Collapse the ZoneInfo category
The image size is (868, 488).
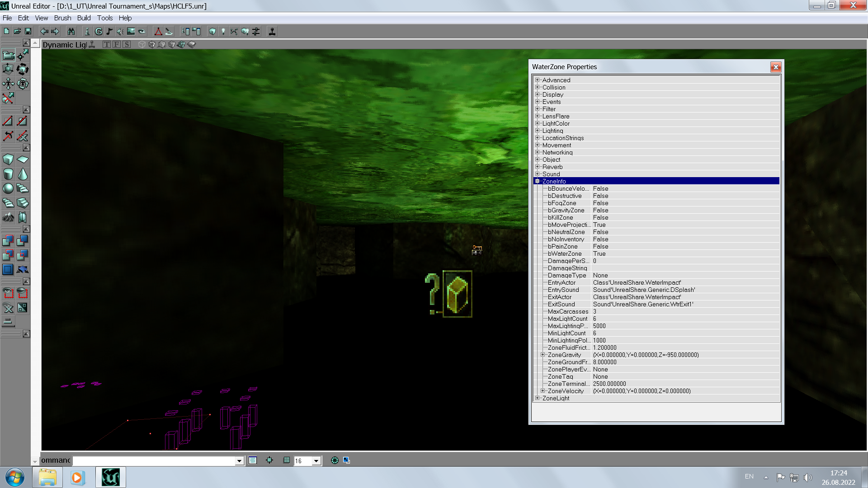[538, 181]
